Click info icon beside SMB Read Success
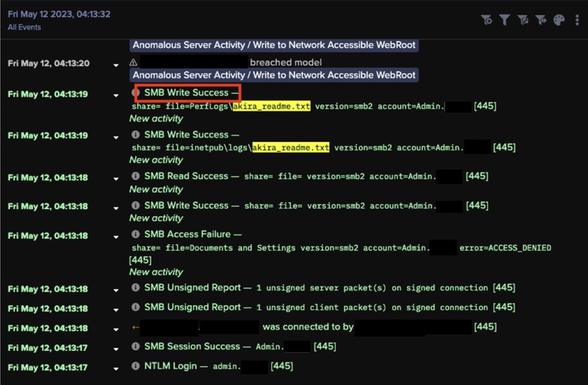The image size is (588, 385). (135, 176)
